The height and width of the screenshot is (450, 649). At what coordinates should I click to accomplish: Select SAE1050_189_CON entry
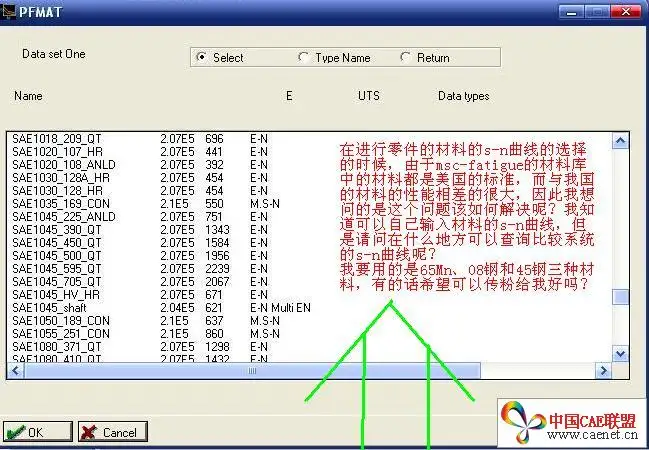coord(60,320)
